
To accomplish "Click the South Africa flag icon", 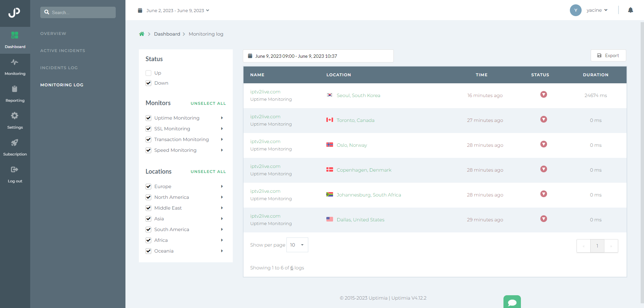I will pos(330,194).
